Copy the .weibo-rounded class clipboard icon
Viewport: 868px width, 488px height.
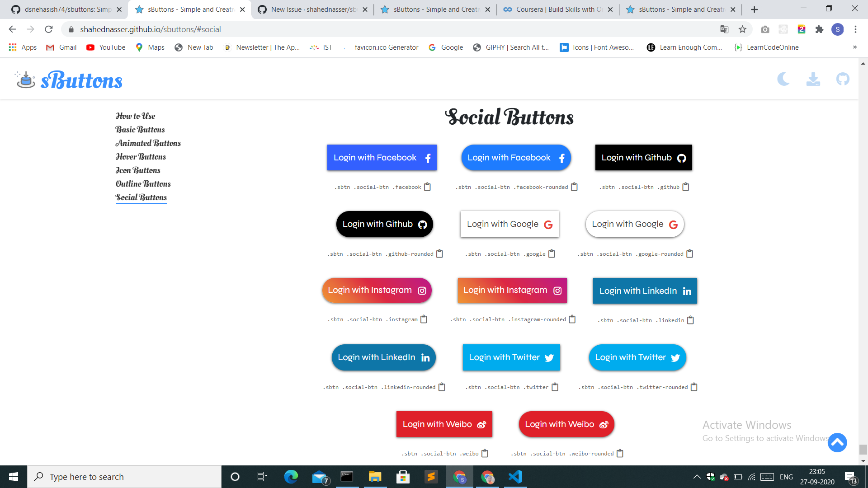pos(620,453)
